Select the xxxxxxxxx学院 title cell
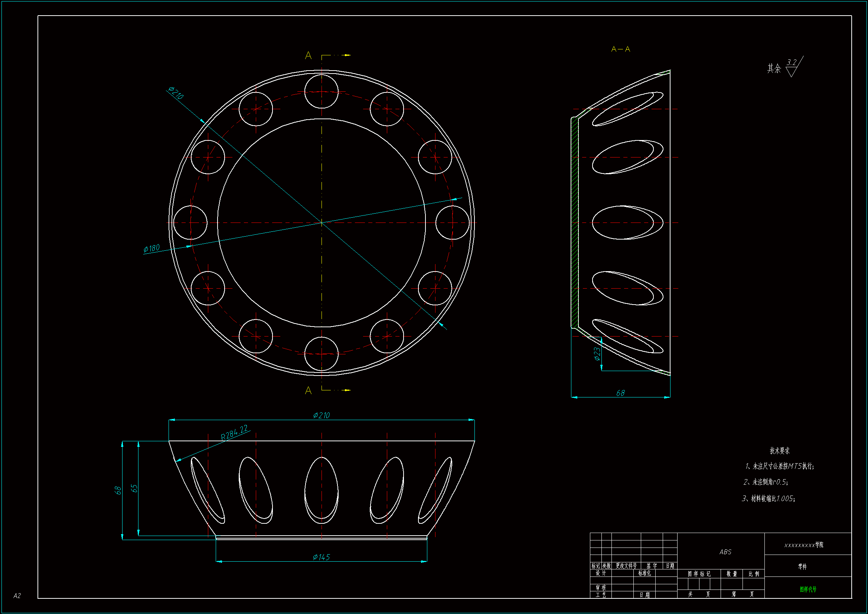This screenshot has height=614, width=868. [x=804, y=545]
